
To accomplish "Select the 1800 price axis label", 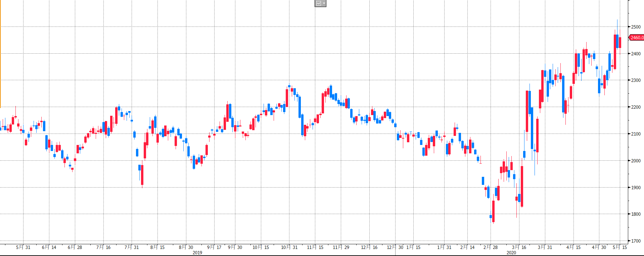I will (x=636, y=214).
